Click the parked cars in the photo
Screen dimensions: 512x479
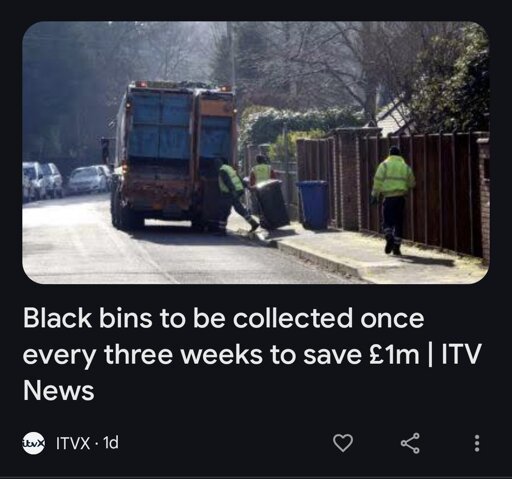pyautogui.click(x=65, y=181)
